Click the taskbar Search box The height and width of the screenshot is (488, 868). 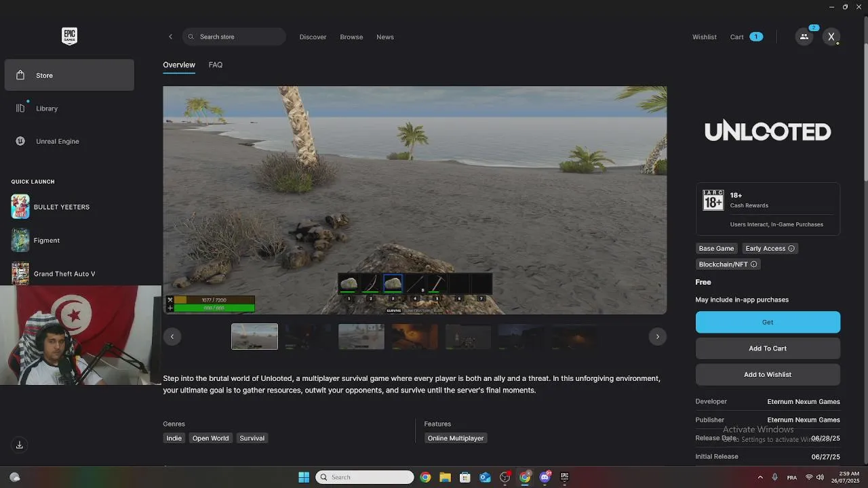pos(365,477)
